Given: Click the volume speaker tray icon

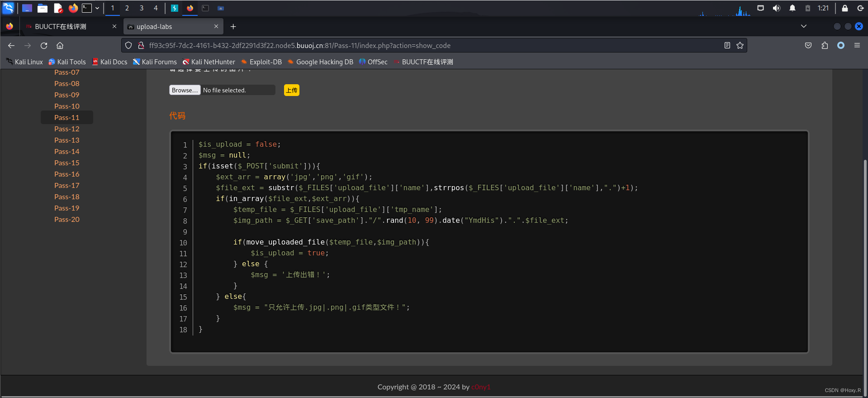Looking at the screenshot, I should pyautogui.click(x=777, y=8).
